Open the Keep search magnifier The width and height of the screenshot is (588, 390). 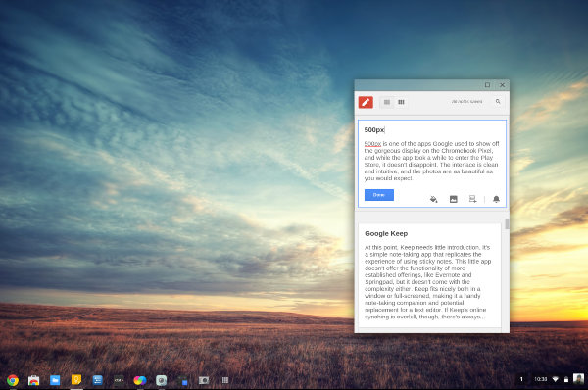498,101
